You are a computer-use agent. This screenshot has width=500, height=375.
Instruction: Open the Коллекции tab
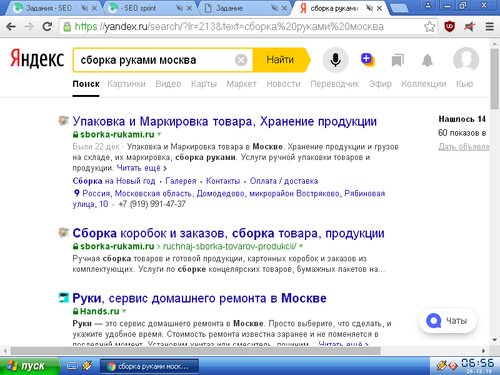point(424,84)
